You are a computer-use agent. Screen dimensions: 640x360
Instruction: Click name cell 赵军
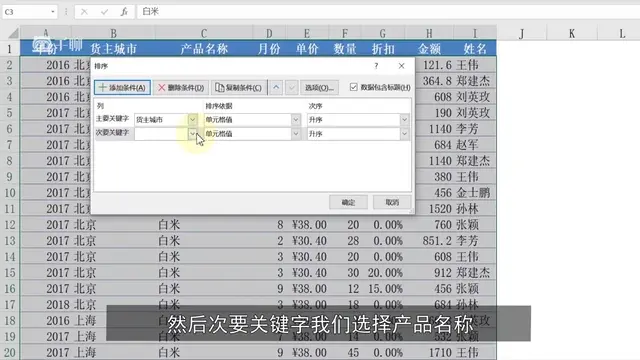pyautogui.click(x=475, y=145)
